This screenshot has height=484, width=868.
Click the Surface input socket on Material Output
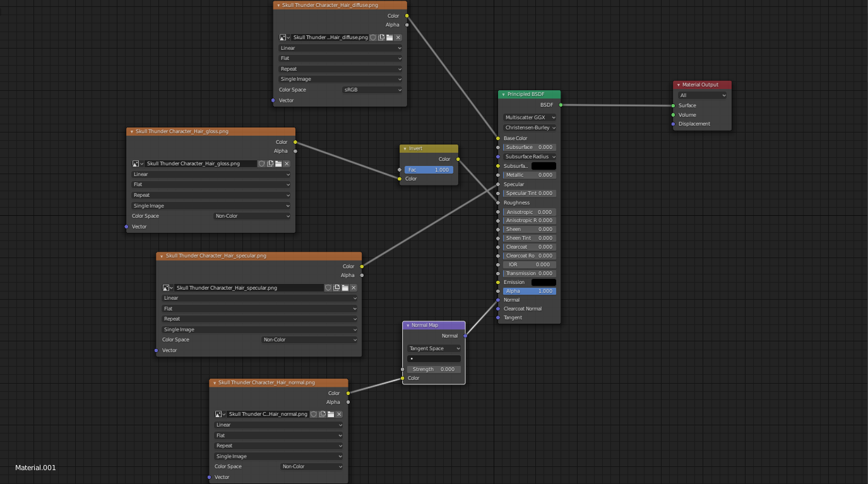click(673, 105)
